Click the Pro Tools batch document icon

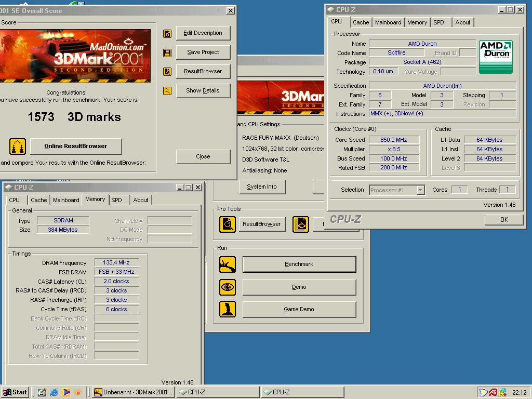click(x=301, y=224)
